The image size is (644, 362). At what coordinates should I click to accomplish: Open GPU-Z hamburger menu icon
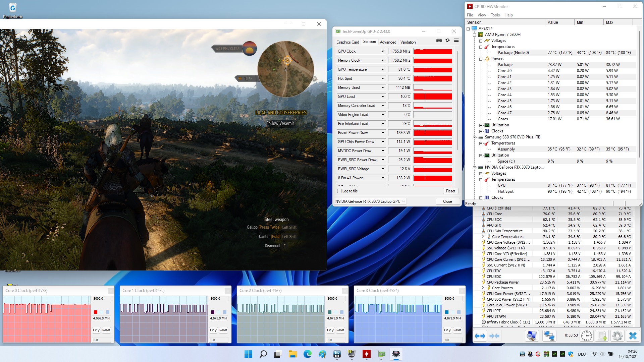(x=456, y=41)
